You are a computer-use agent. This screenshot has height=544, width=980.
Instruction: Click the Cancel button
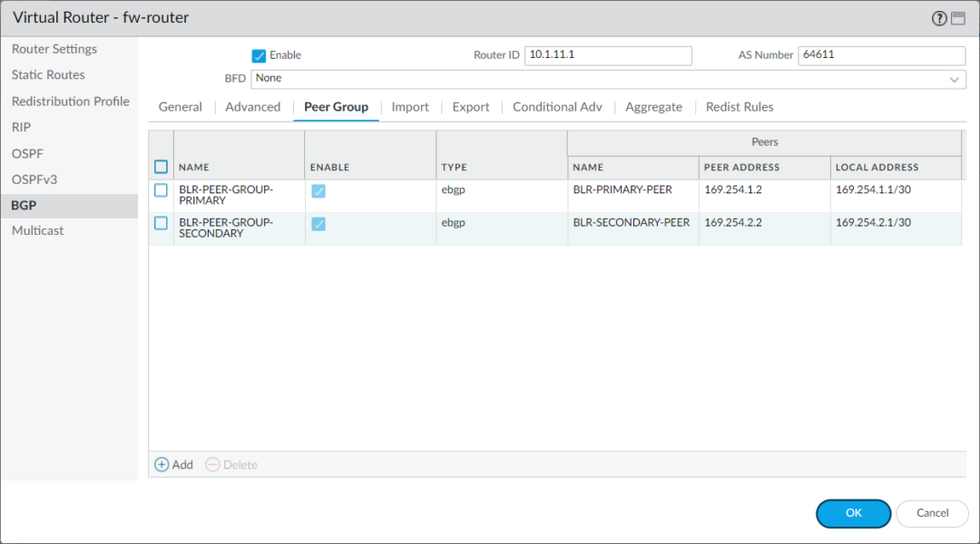pos(932,513)
